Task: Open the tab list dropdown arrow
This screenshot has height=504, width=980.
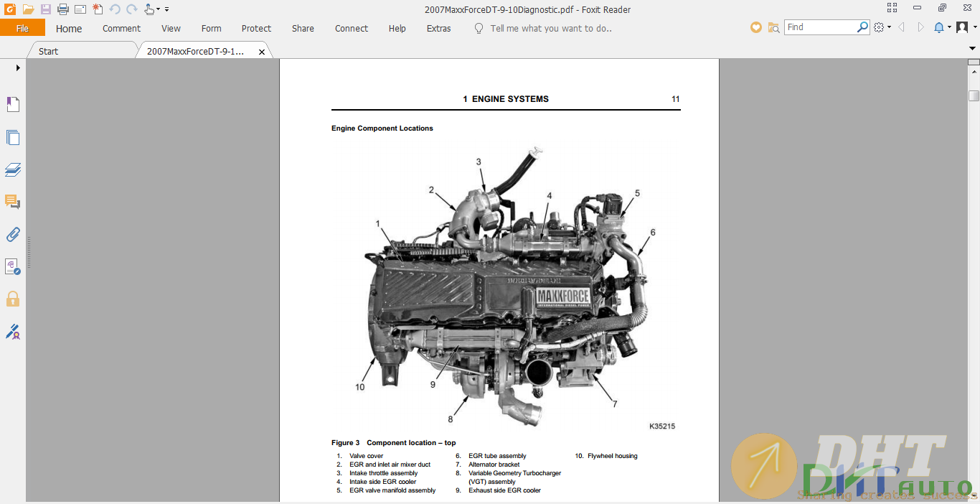Action: [x=973, y=49]
